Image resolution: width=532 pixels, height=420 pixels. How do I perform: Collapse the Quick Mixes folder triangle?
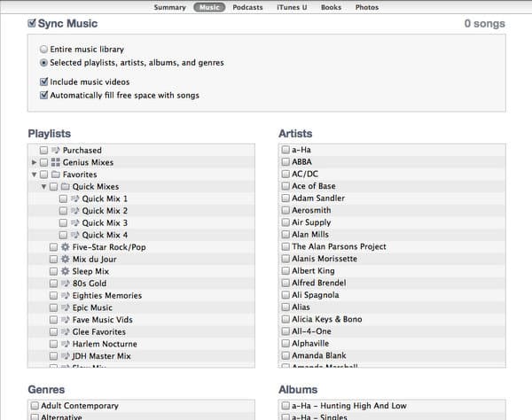click(x=43, y=187)
